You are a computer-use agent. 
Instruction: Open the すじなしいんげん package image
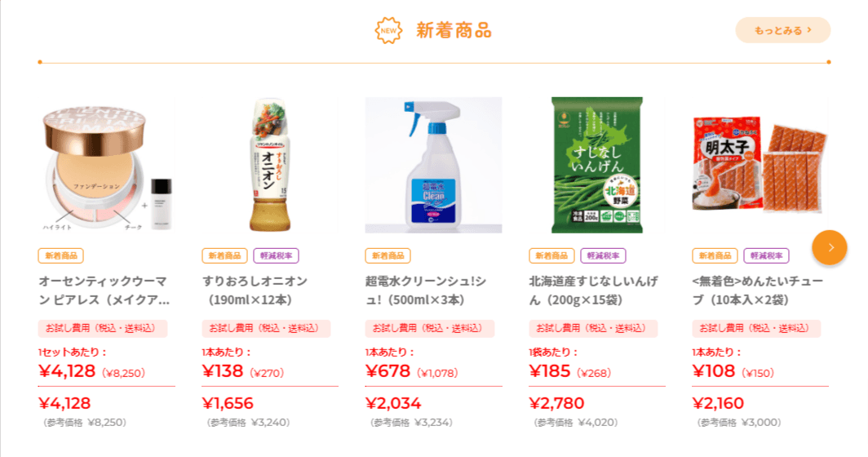point(597,166)
